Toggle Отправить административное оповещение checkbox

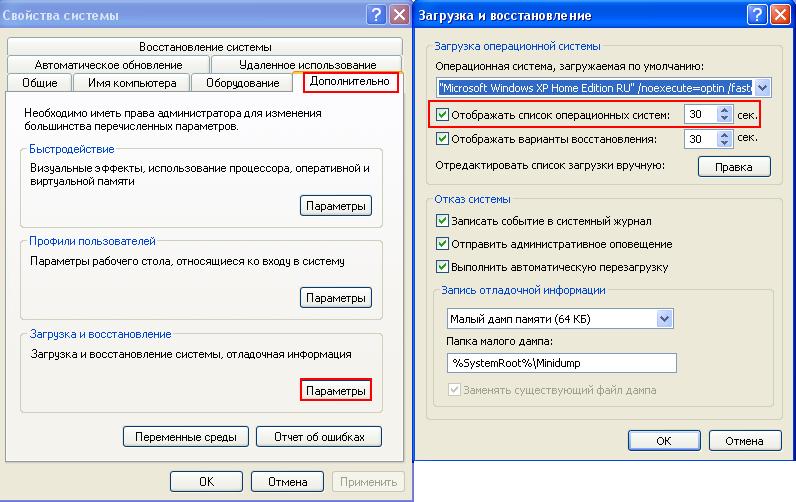(x=442, y=244)
